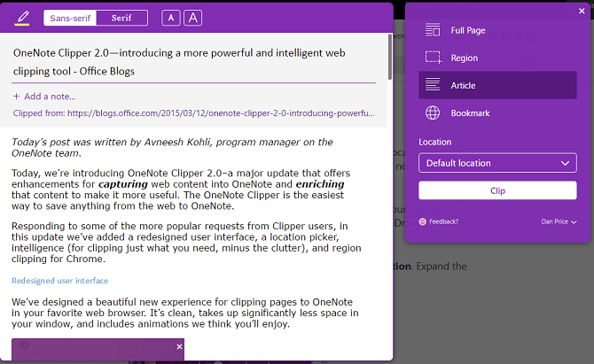Click the plus icon beside Add a note

[16, 97]
